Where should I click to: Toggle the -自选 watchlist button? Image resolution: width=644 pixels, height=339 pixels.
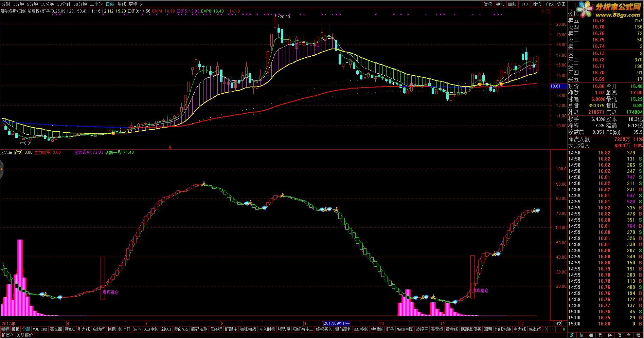[x=549, y=4]
